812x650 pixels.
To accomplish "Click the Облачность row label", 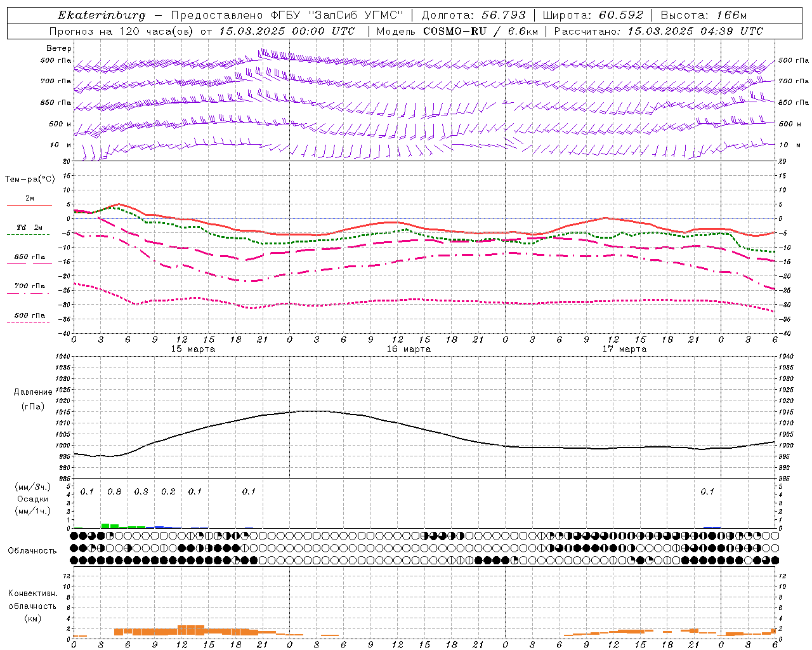I will (32, 550).
